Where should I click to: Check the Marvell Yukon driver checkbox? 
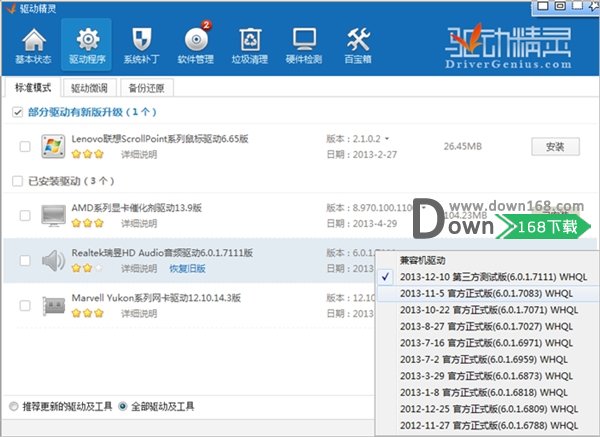25,306
